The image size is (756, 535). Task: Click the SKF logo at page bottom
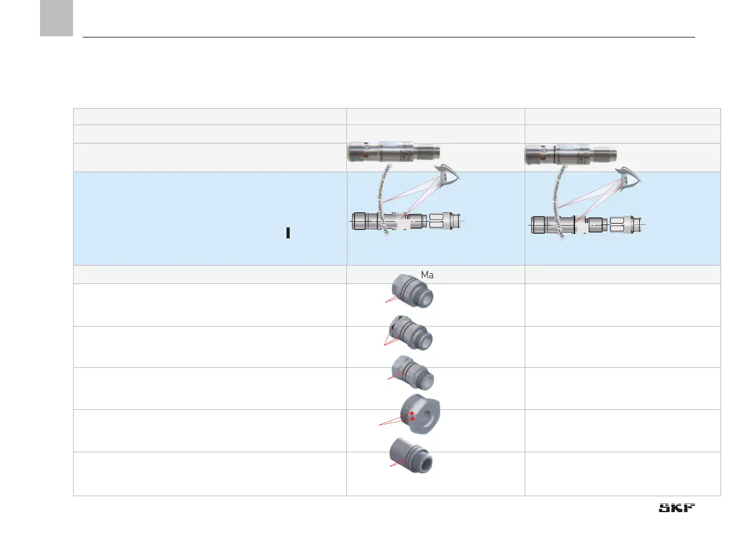677,508
